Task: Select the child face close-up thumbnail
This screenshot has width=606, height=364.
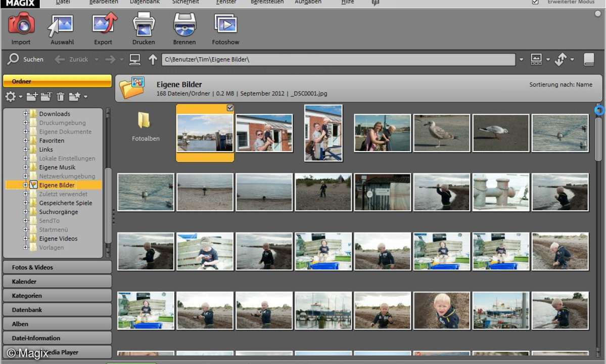Action: coord(442,311)
